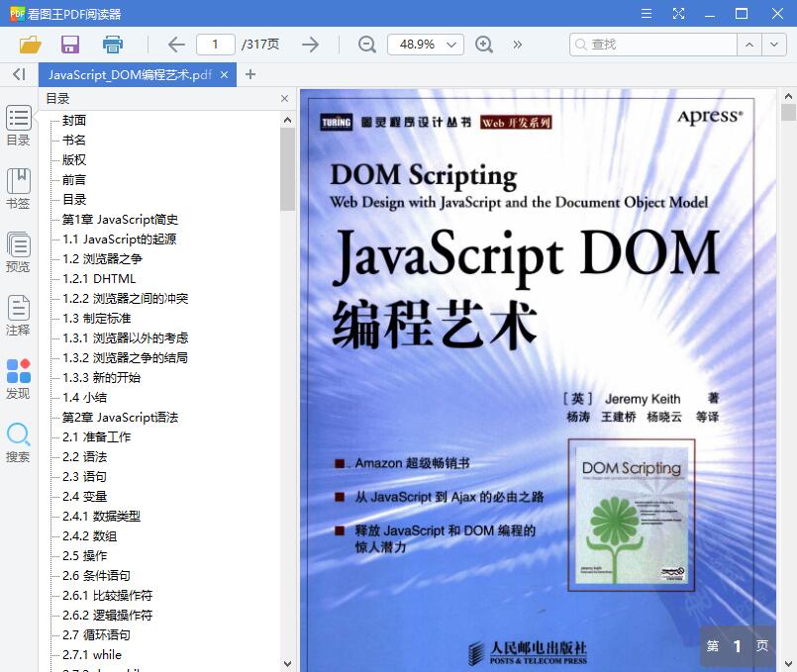Open 1.4 小结 outline entry
The width and height of the screenshot is (797, 672).
tap(85, 398)
